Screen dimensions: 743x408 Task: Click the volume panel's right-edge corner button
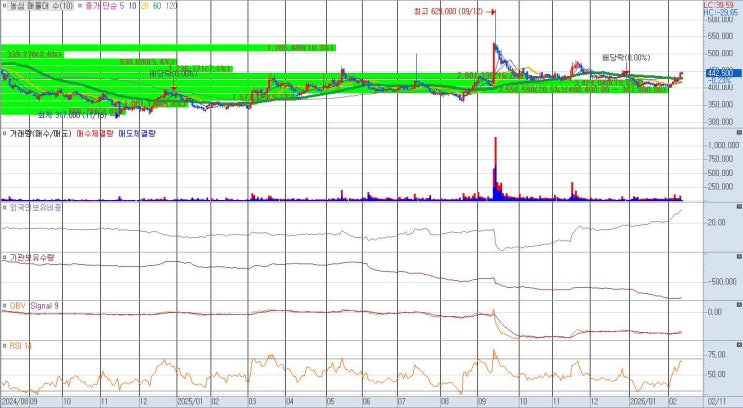tap(739, 132)
